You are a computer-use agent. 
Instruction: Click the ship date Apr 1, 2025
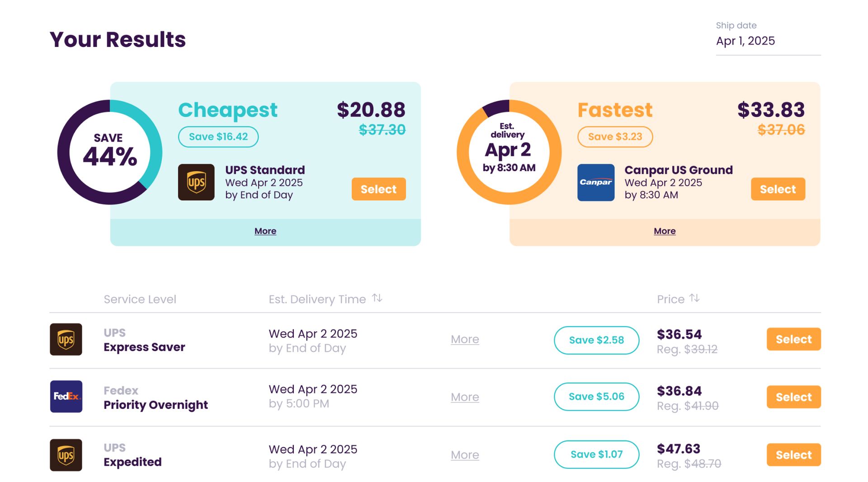click(745, 41)
